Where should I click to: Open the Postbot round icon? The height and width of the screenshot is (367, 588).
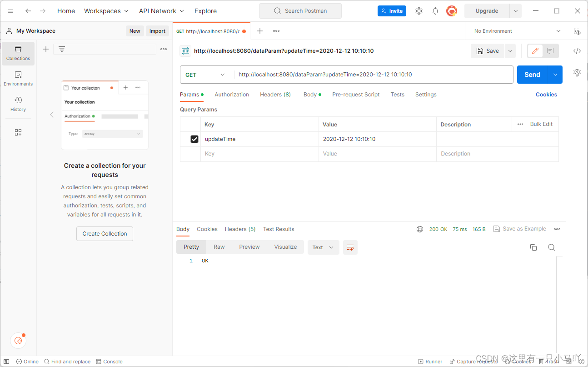[x=18, y=340]
